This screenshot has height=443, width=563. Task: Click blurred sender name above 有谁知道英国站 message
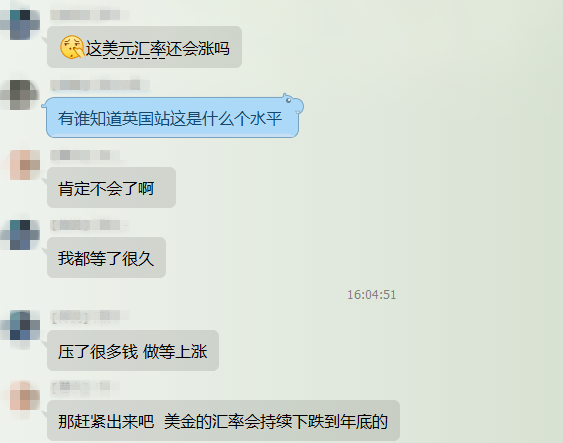point(99,85)
